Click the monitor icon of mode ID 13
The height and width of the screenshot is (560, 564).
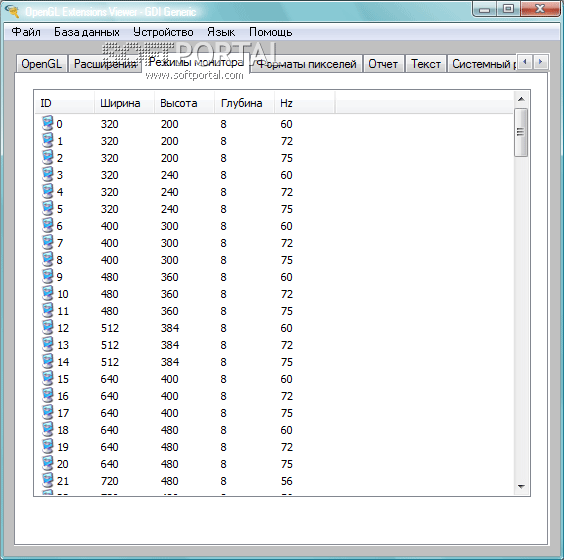(x=47, y=344)
